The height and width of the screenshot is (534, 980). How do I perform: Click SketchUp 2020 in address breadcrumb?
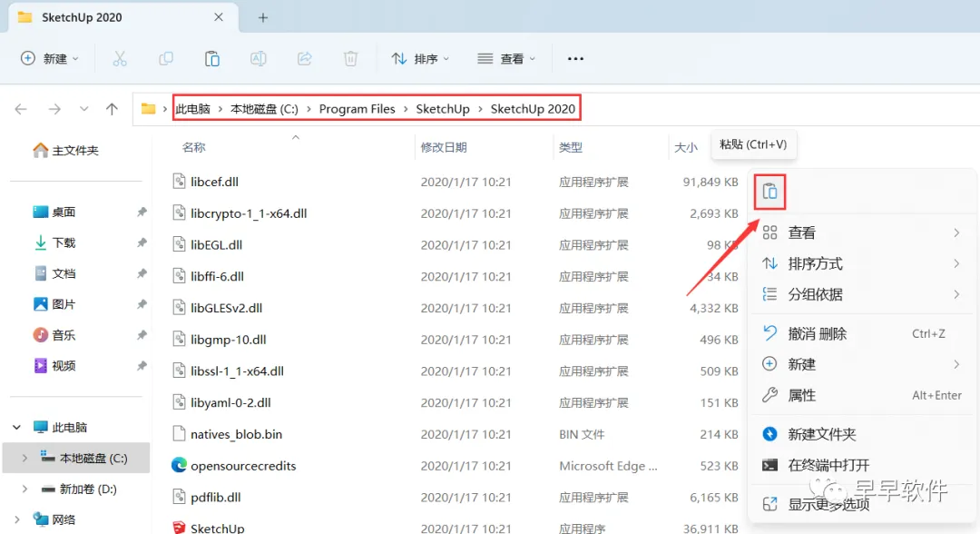(x=533, y=109)
